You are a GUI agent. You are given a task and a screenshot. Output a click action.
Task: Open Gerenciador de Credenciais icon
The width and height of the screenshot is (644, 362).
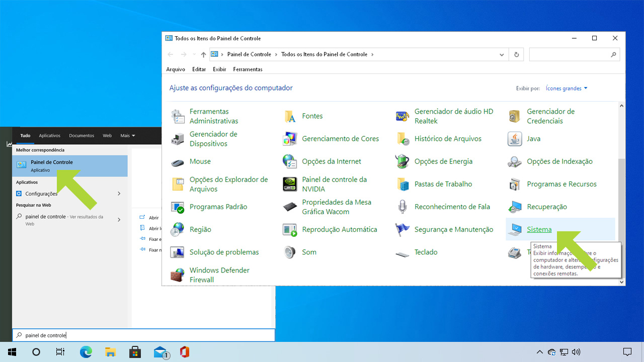515,116
